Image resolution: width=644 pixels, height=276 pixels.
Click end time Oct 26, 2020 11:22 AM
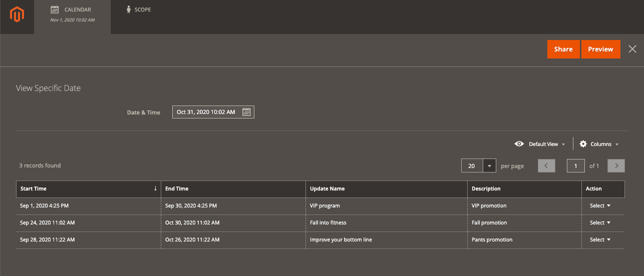[192, 239]
